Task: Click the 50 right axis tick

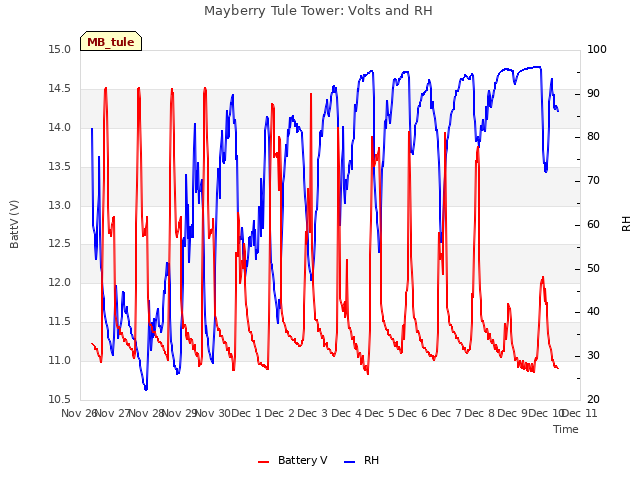Action: coord(593,269)
